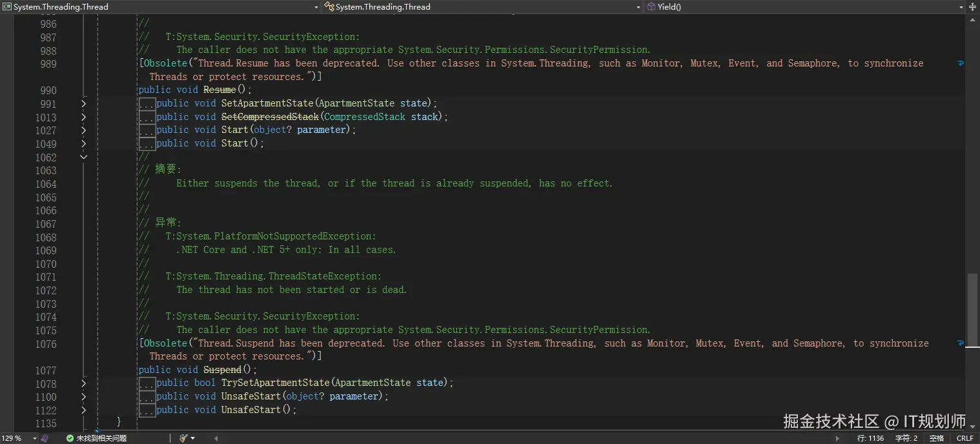
Task: Expand collapsed SetApartmentState method at line 991
Action: pyautogui.click(x=83, y=103)
